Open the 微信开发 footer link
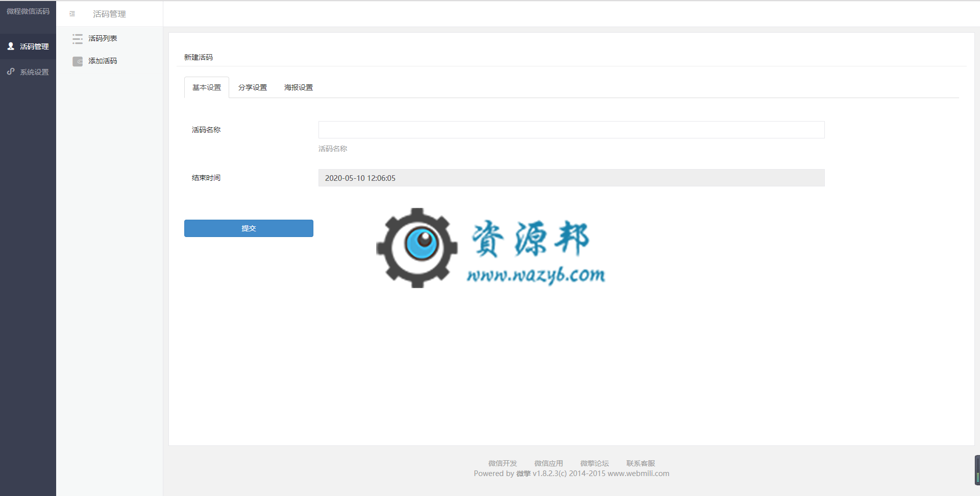This screenshot has width=980, height=496. [x=503, y=463]
